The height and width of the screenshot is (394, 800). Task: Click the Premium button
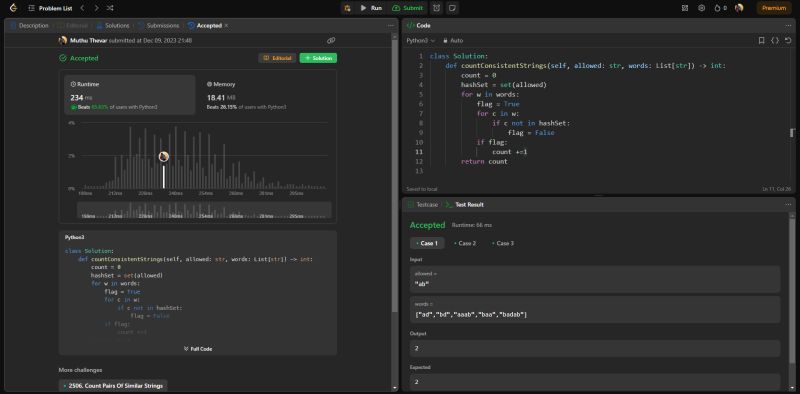click(773, 8)
